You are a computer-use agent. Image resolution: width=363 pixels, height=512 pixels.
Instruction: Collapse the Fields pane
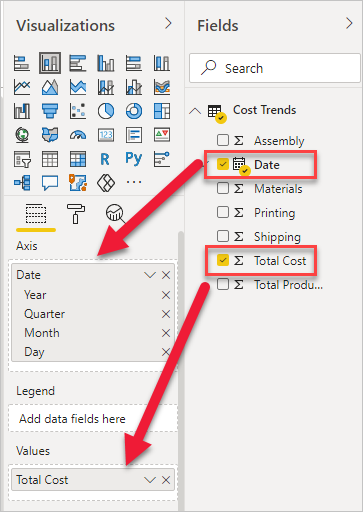click(349, 24)
